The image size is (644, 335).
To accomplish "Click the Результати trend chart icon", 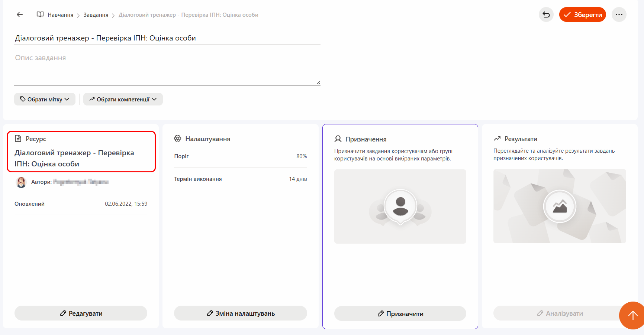I will pyautogui.click(x=497, y=139).
